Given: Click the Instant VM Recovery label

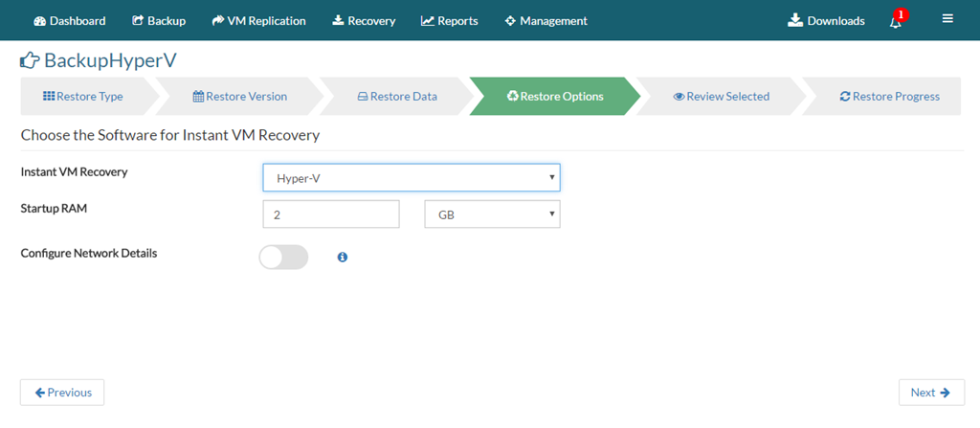Looking at the screenshot, I should click(74, 171).
